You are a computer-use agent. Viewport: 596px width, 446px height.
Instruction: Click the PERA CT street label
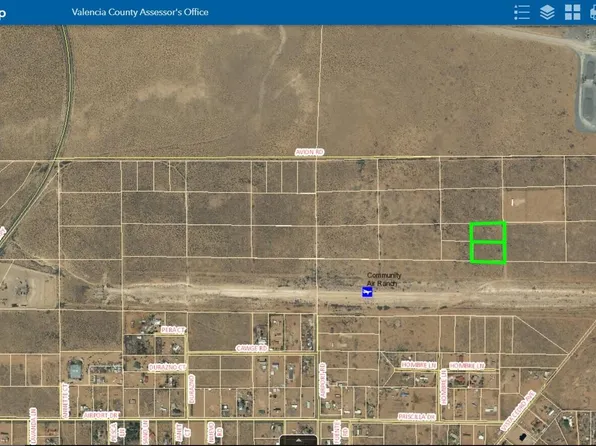[x=173, y=330]
